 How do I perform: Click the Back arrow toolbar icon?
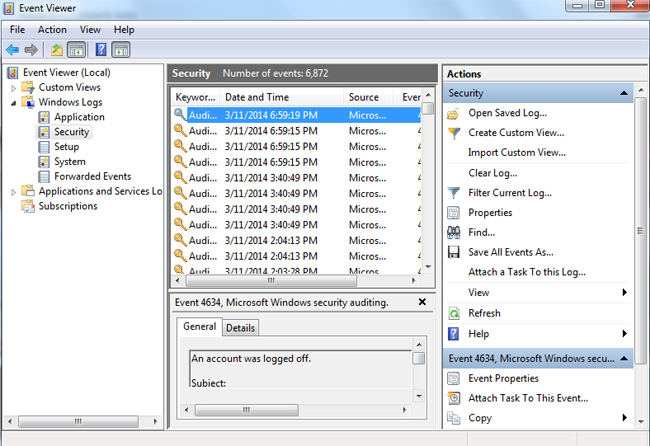[x=12, y=49]
